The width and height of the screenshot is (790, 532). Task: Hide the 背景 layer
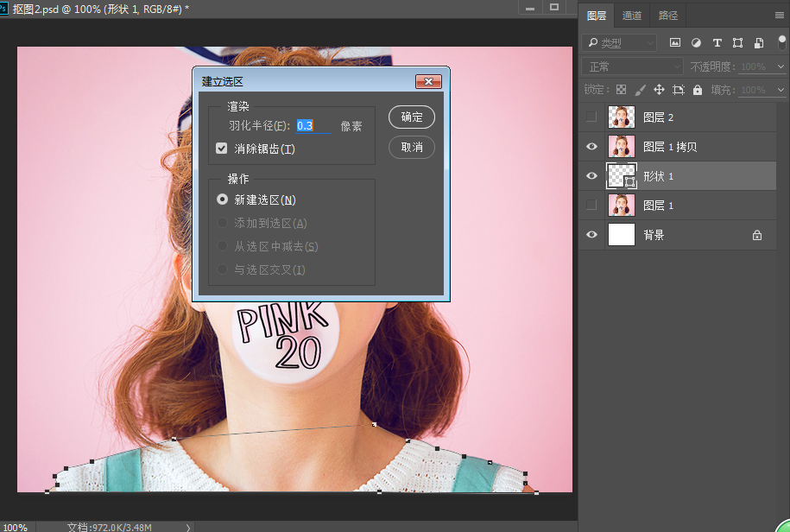[x=591, y=234]
